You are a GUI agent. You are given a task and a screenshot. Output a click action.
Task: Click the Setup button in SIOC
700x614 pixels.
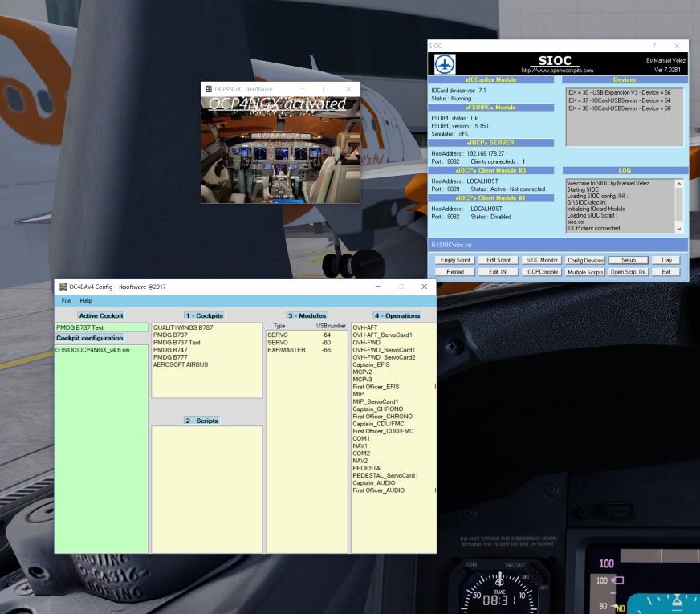(x=629, y=260)
